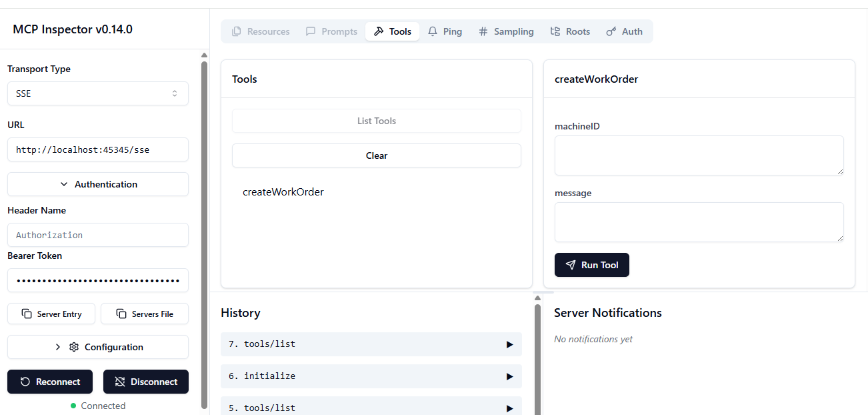The height and width of the screenshot is (415, 868).
Task: Click the History heading
Action: coord(241,313)
